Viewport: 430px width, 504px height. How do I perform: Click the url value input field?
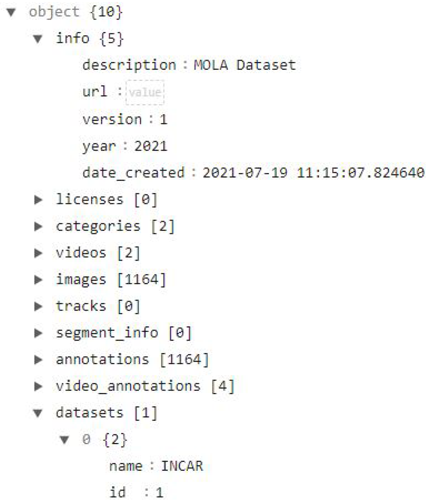click(145, 92)
